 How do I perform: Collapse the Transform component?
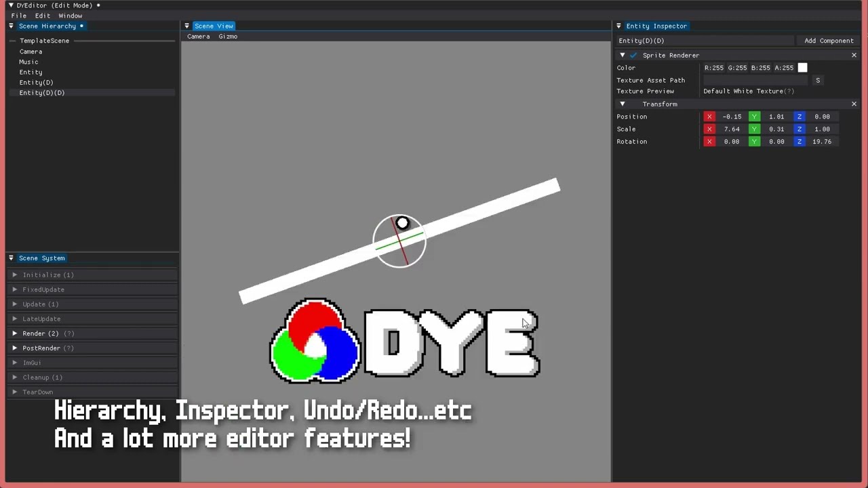(623, 104)
